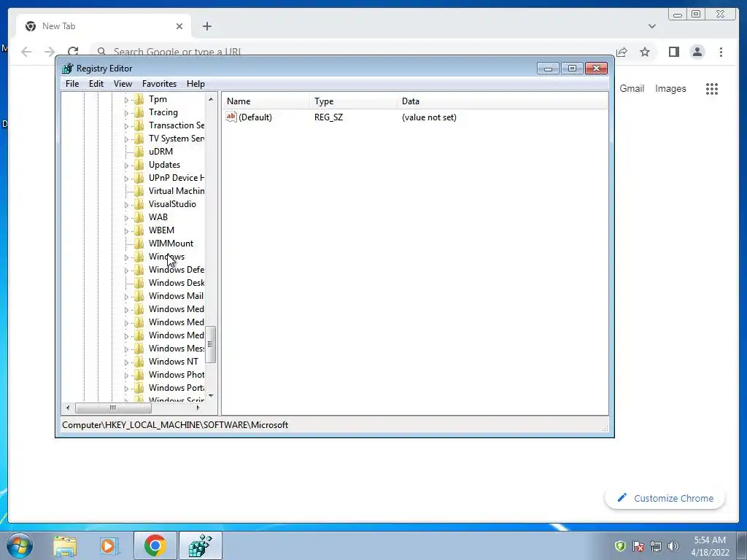Click Customize Chrome button
The image size is (747, 560).
pos(665,498)
